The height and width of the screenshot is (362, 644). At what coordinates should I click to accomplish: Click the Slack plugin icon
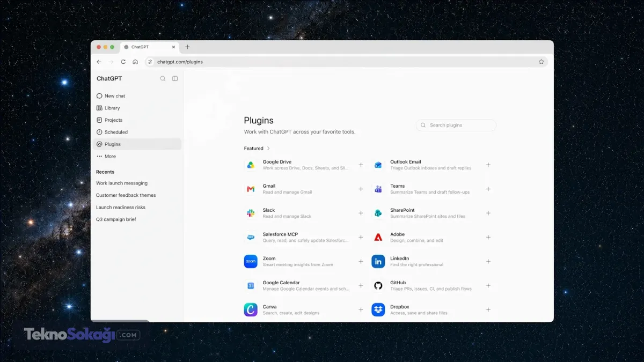tap(251, 213)
